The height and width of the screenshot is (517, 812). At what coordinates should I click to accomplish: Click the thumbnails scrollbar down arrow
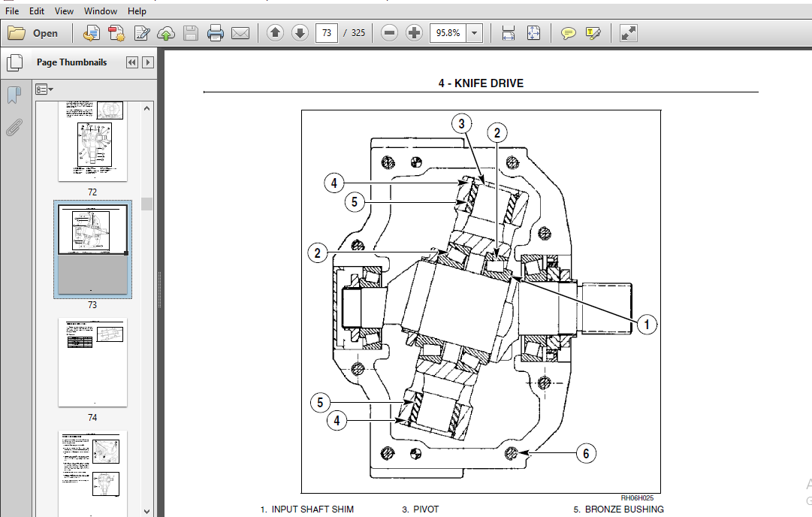pos(147,511)
